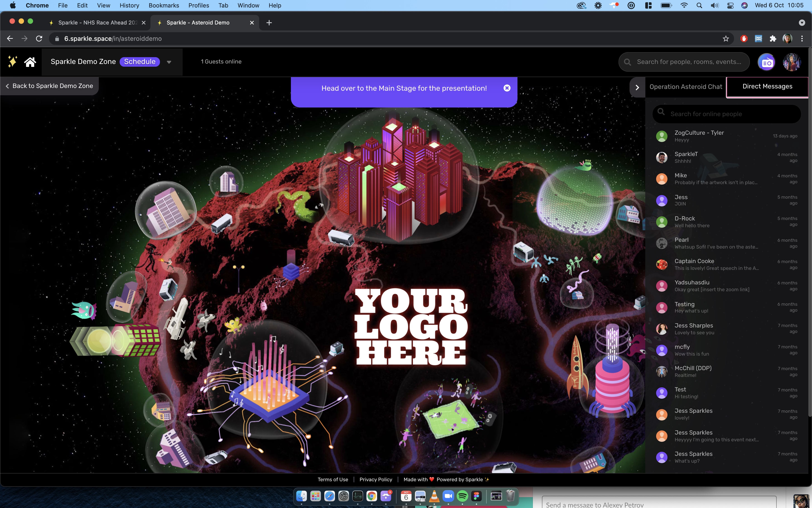
Task: Open Mike's message thread
Action: pyautogui.click(x=726, y=179)
